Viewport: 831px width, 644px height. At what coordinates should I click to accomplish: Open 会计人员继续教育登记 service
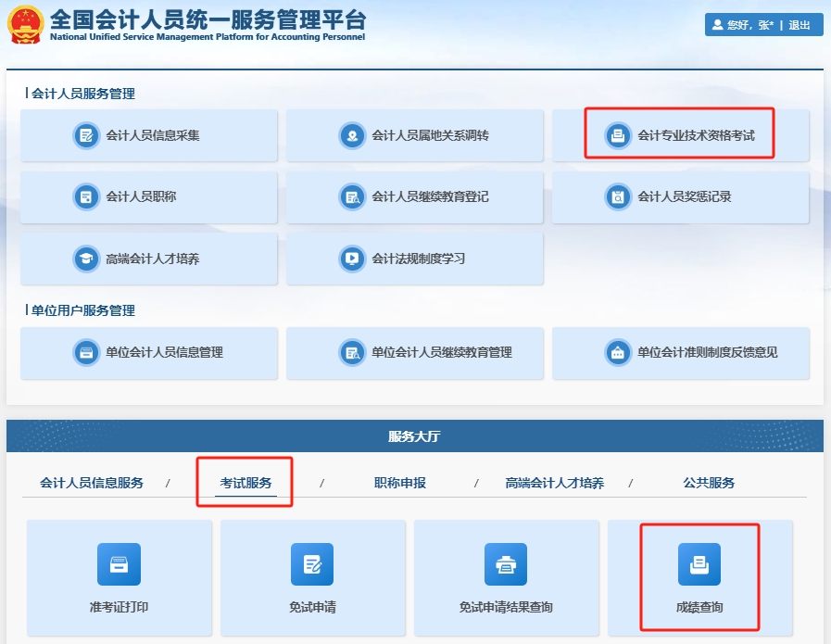[x=414, y=196]
